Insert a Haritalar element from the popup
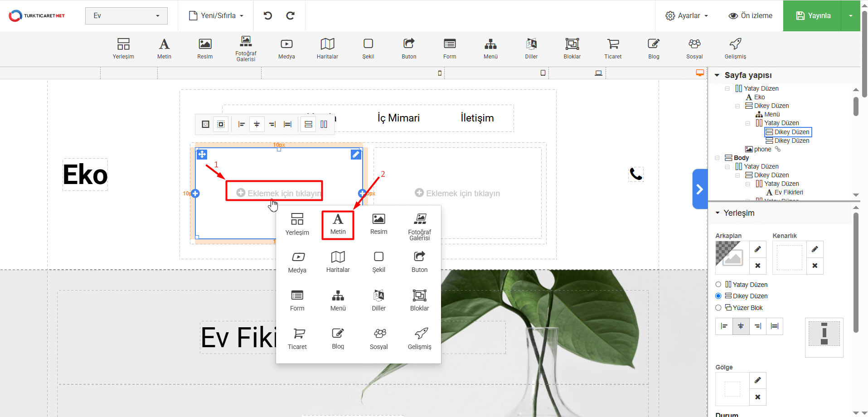Screen dimensions: 868x417 (338, 262)
